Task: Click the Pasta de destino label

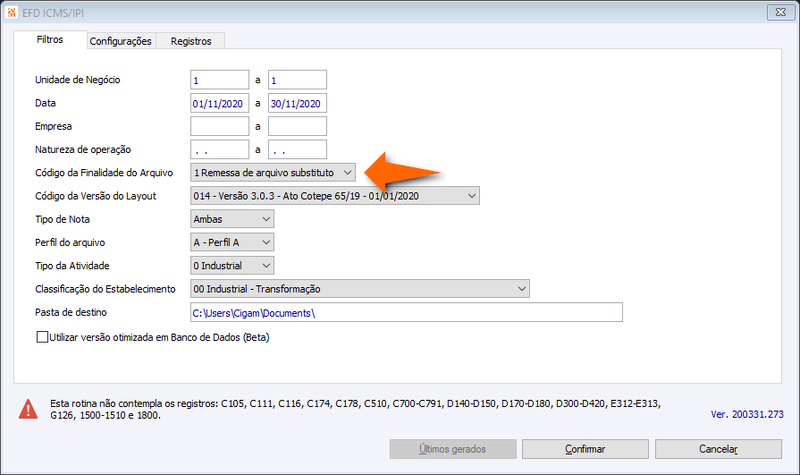Action: pos(71,312)
